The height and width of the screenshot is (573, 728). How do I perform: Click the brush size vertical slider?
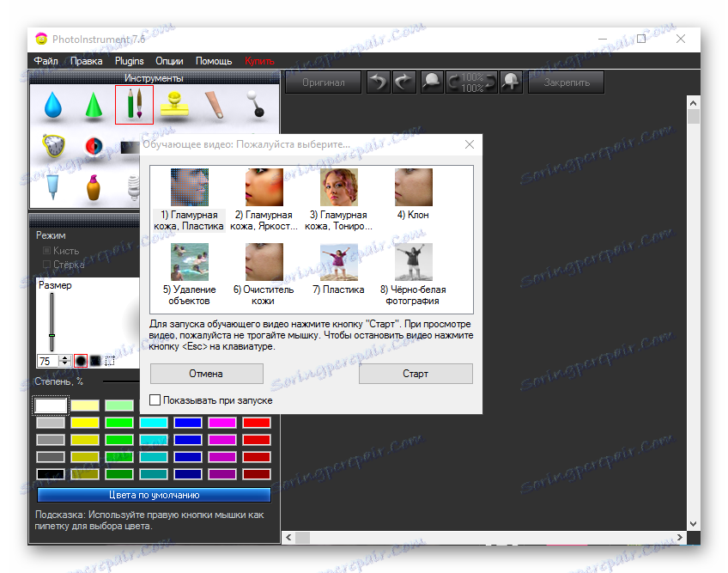coord(52,321)
